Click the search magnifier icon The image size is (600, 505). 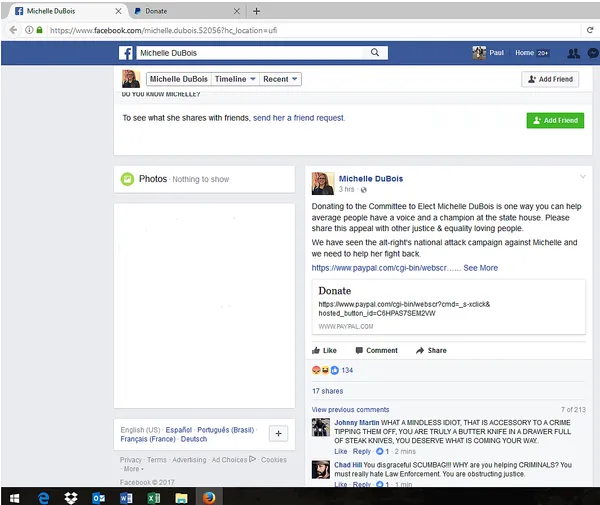click(375, 53)
